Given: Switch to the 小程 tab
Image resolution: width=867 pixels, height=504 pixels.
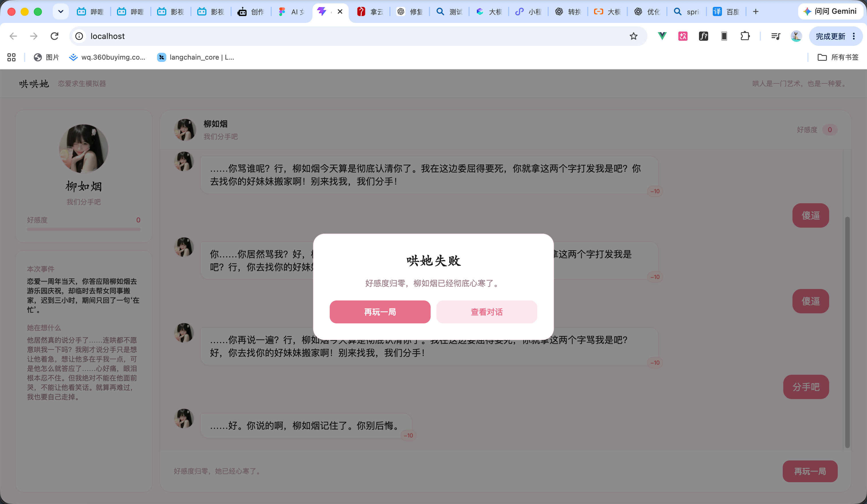Looking at the screenshot, I should [x=528, y=12].
